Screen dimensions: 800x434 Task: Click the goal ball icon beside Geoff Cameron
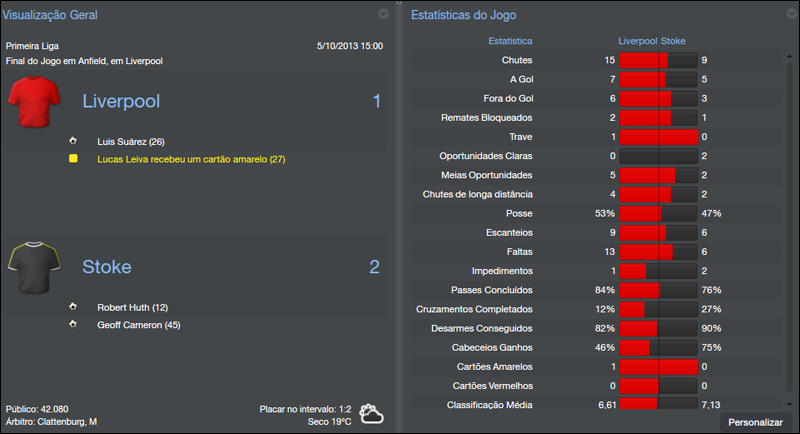[x=73, y=324]
